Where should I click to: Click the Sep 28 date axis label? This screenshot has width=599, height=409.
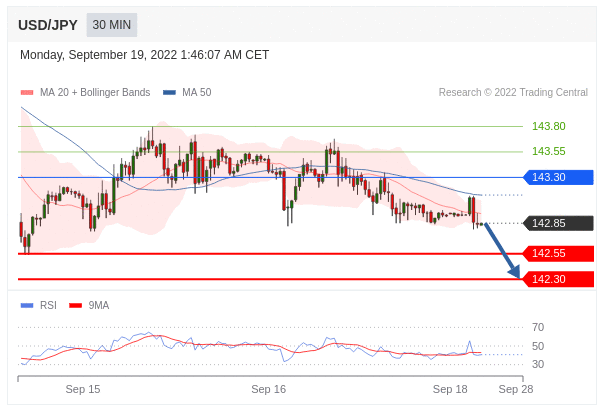(516, 389)
